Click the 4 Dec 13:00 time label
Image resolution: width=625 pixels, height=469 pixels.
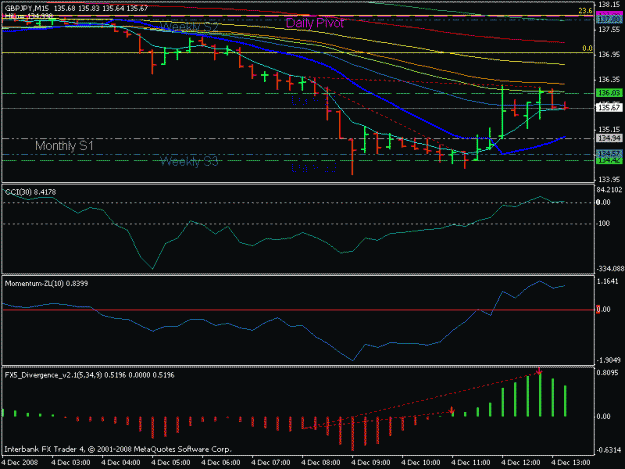pyautogui.click(x=571, y=463)
